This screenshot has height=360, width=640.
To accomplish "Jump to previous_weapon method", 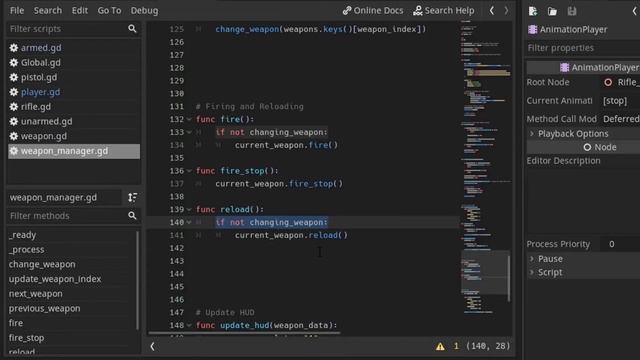I will (44, 309).
